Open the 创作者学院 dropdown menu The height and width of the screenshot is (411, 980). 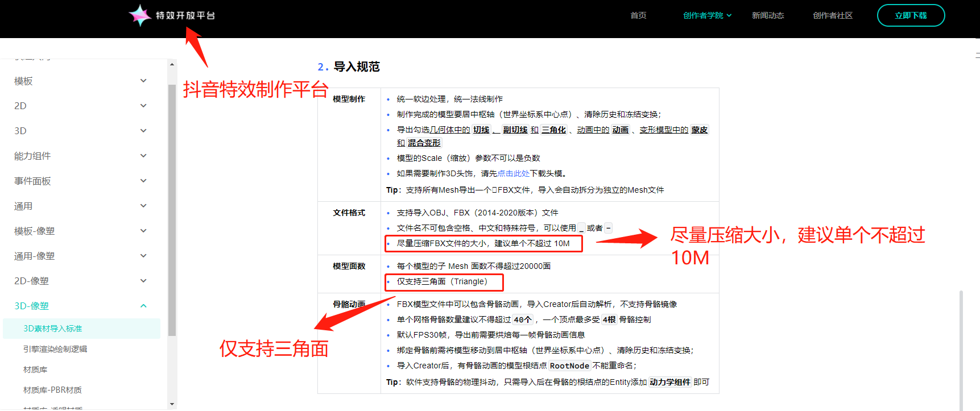707,15
